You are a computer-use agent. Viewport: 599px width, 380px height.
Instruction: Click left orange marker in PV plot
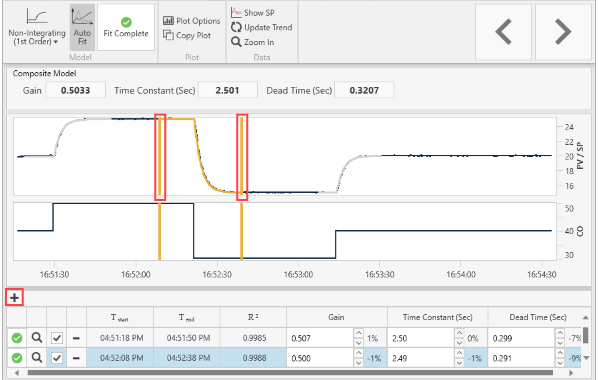(160, 157)
